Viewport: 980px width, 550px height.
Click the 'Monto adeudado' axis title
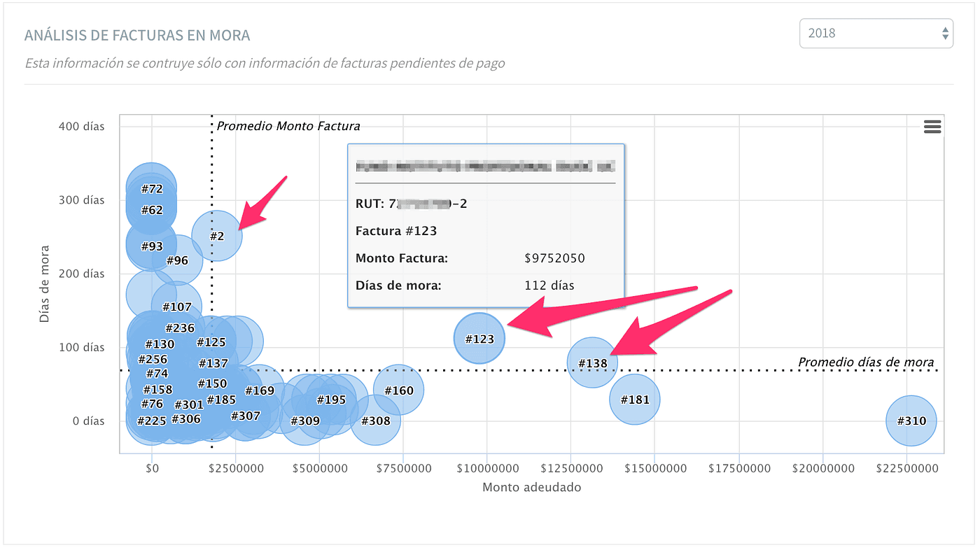tap(532, 487)
